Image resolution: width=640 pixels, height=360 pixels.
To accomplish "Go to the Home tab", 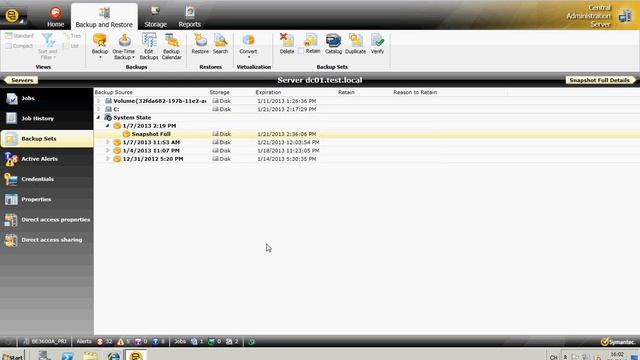I will 55,17.
